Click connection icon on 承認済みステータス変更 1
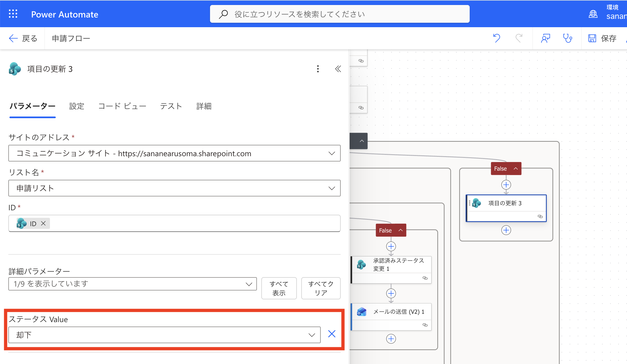Screen dimensions: 627x364 click(425, 278)
